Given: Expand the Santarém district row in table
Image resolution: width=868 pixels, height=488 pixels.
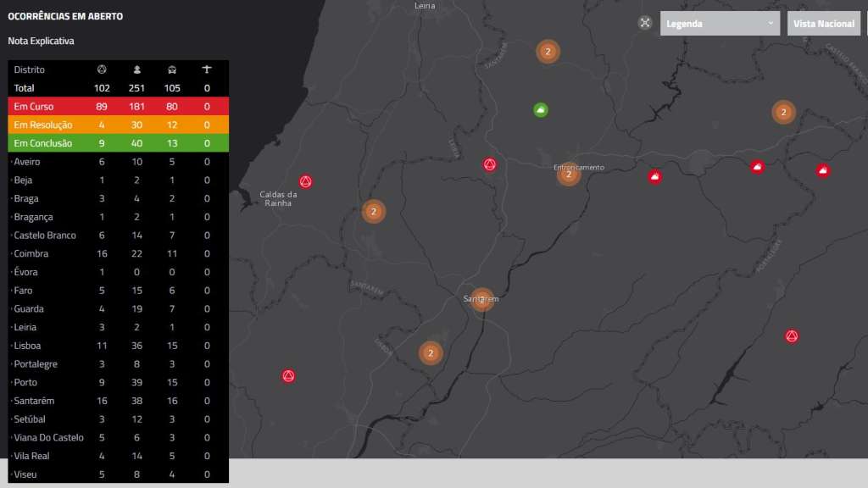Looking at the screenshot, I should (34, 401).
